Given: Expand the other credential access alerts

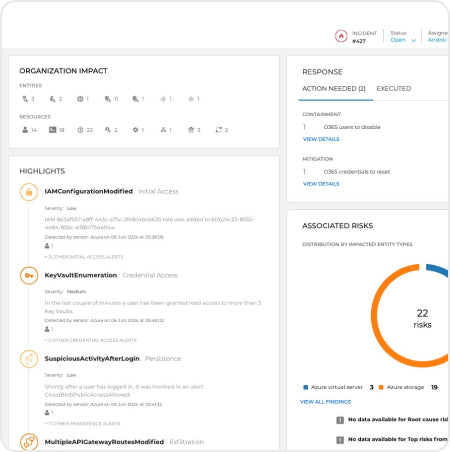Looking at the screenshot, I should click(x=91, y=340).
